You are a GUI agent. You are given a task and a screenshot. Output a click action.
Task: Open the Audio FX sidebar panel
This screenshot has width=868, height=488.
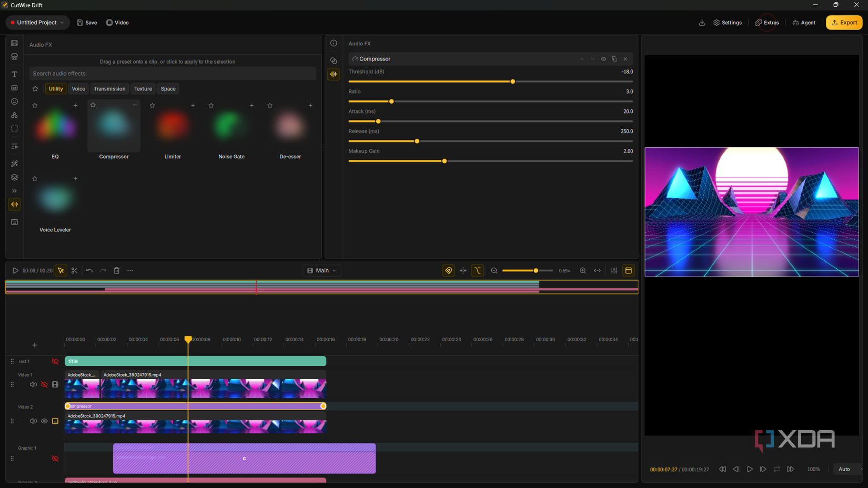point(14,204)
